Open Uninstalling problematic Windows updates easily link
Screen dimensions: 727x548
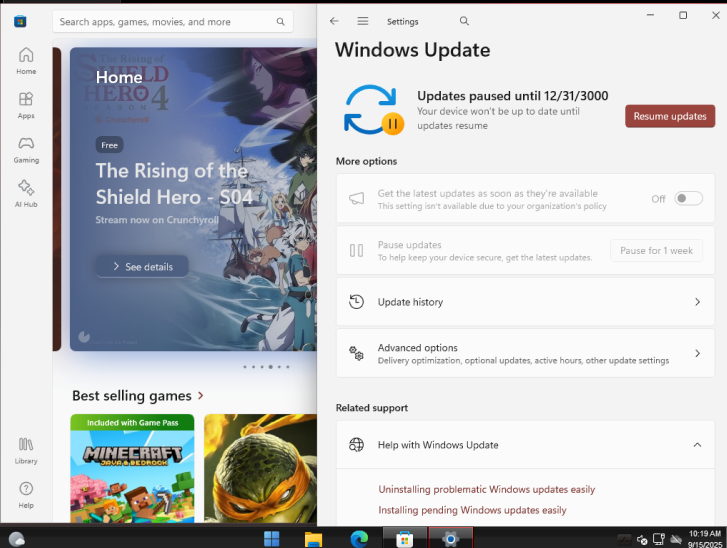[x=486, y=489]
